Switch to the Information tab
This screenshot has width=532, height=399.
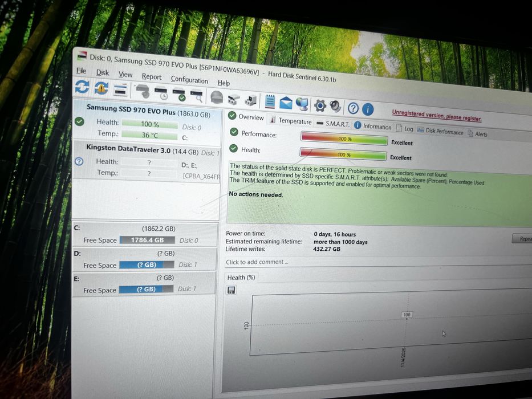[x=373, y=126]
